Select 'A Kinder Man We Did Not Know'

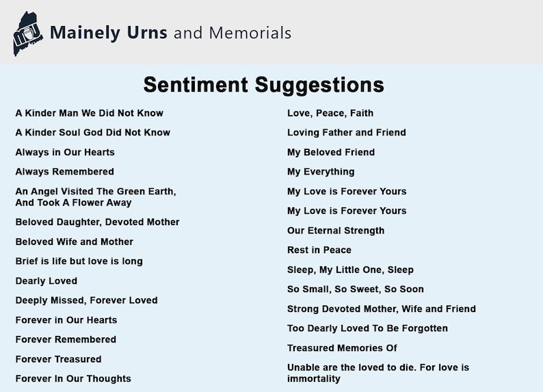click(90, 114)
